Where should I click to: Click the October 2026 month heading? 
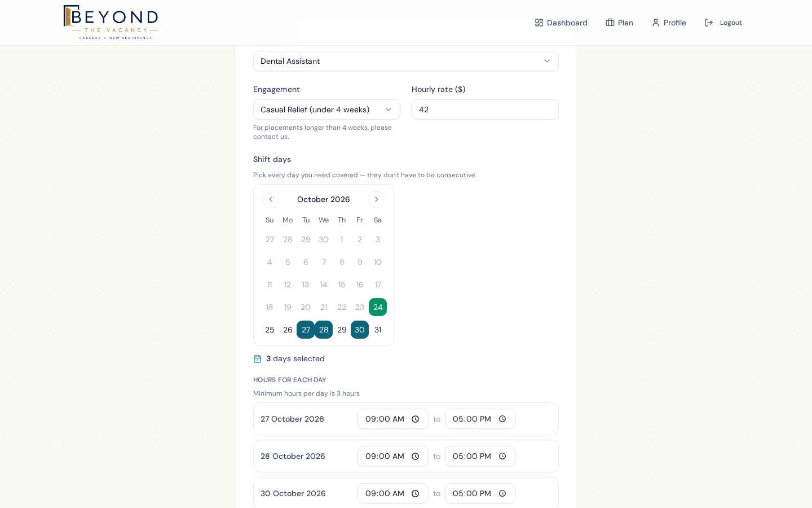pyautogui.click(x=324, y=199)
